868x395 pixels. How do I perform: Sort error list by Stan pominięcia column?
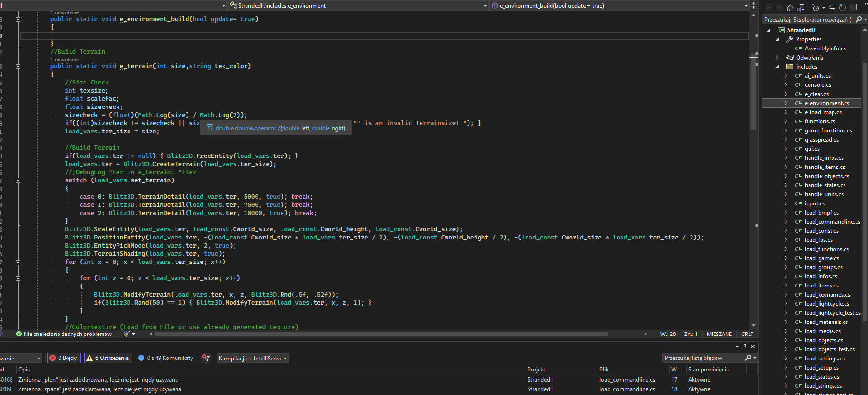[x=708, y=370]
